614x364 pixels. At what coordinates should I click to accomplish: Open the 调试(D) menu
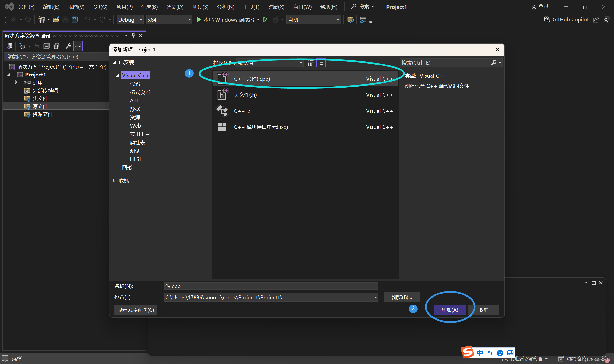(175, 7)
